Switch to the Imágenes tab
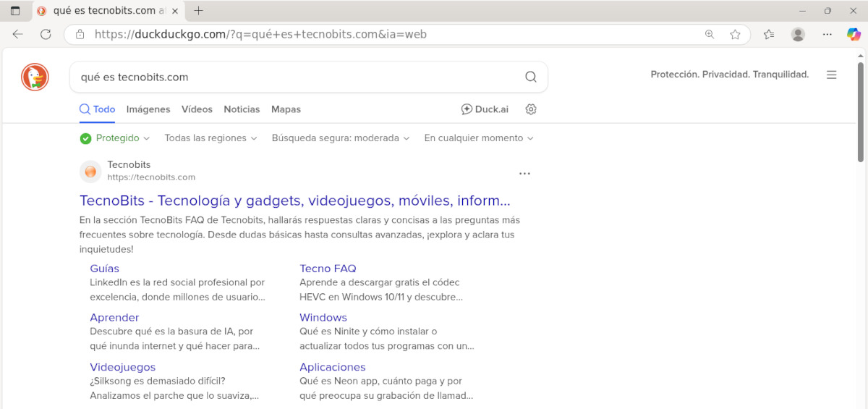The height and width of the screenshot is (409, 868). [148, 109]
